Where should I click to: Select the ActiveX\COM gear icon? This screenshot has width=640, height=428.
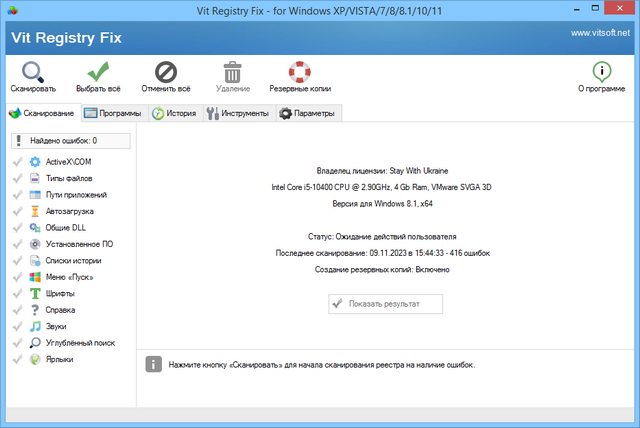(x=35, y=162)
